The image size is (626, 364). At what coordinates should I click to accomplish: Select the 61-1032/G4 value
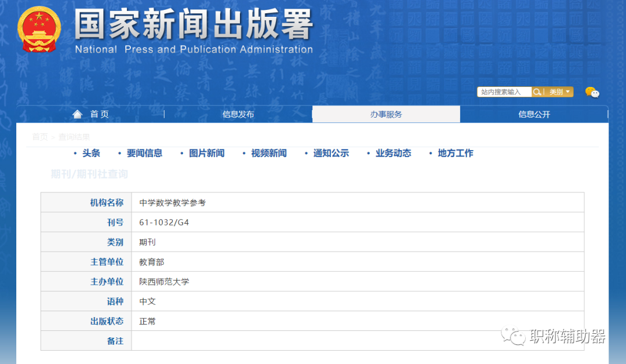[164, 223]
